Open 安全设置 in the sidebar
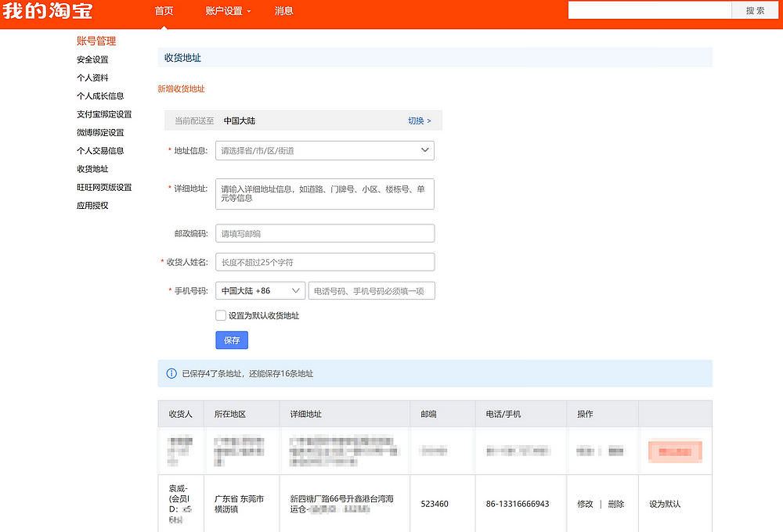The image size is (783, 532). [x=92, y=59]
